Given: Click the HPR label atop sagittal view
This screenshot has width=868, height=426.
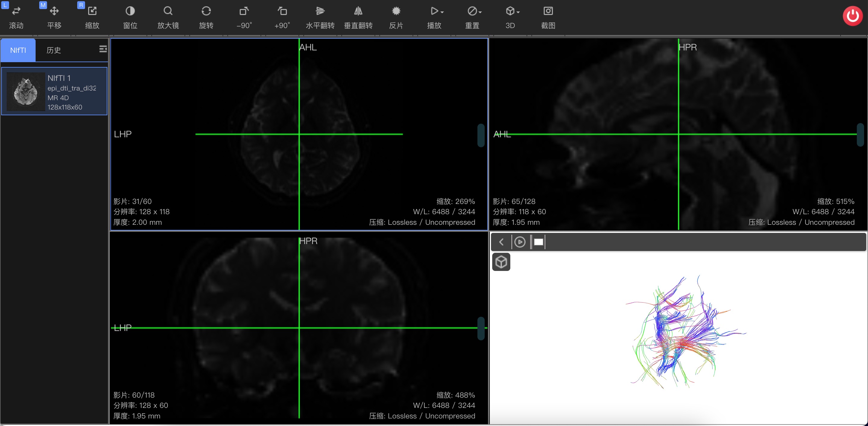Looking at the screenshot, I should tap(688, 47).
